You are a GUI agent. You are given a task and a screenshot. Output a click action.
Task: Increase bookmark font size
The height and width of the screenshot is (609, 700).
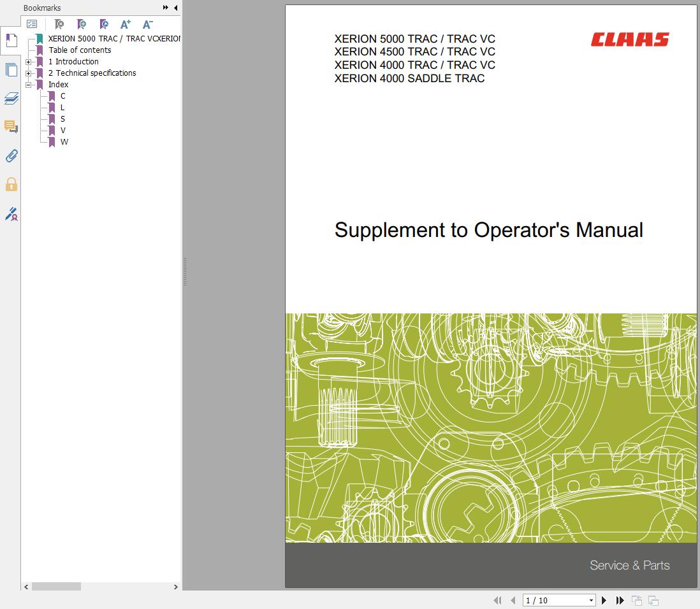[x=126, y=24]
